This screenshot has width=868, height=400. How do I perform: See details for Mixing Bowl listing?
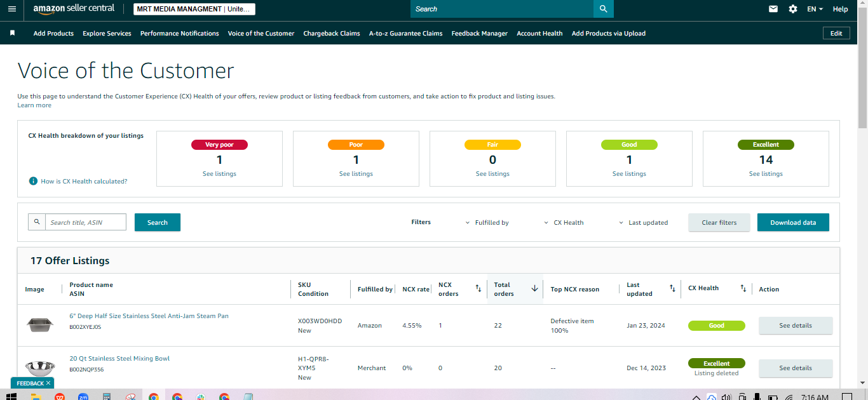(796, 368)
